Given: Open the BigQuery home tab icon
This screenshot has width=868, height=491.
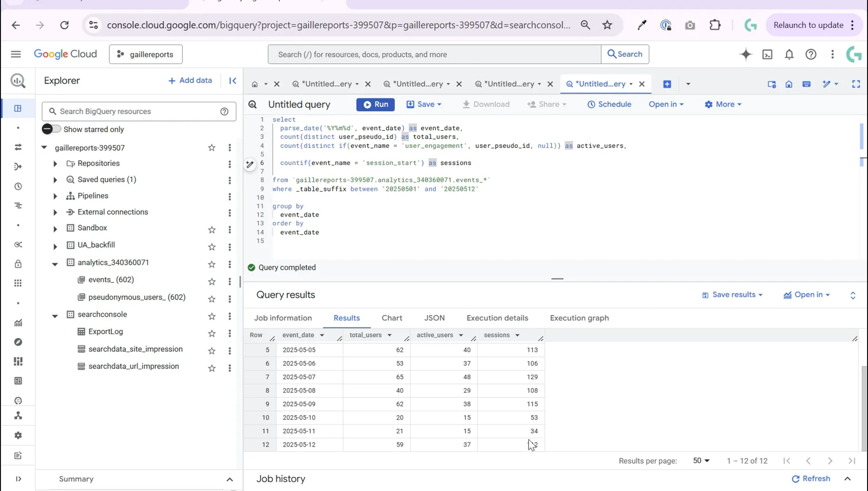Looking at the screenshot, I should click(x=255, y=84).
